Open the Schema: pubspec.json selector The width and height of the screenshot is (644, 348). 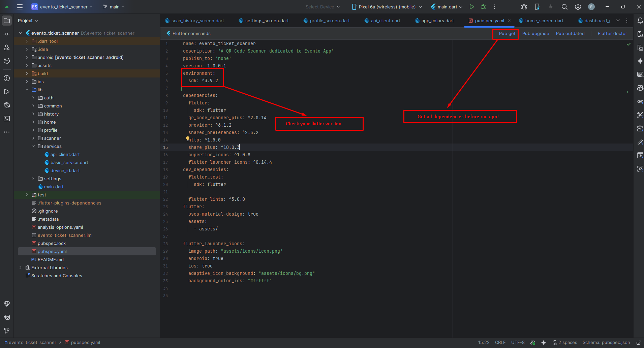(606, 342)
